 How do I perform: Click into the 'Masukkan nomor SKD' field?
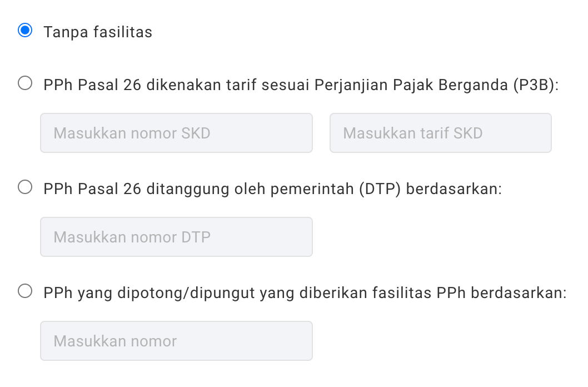coord(176,133)
